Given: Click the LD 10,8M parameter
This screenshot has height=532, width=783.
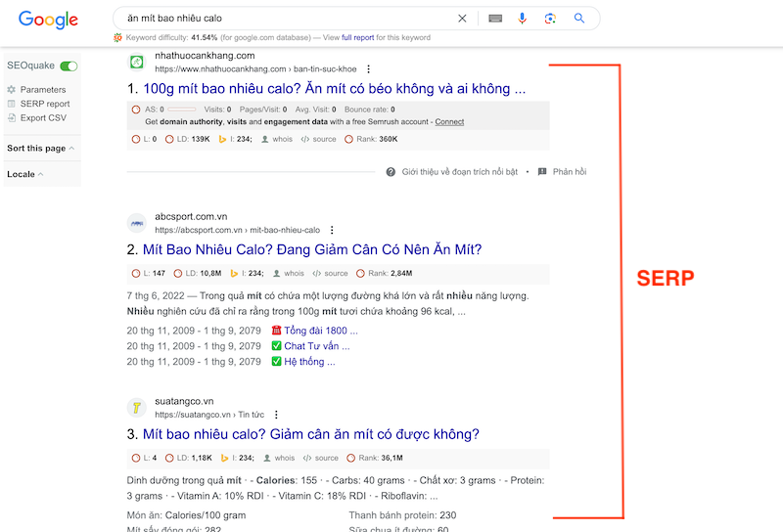Looking at the screenshot, I should coord(198,274).
